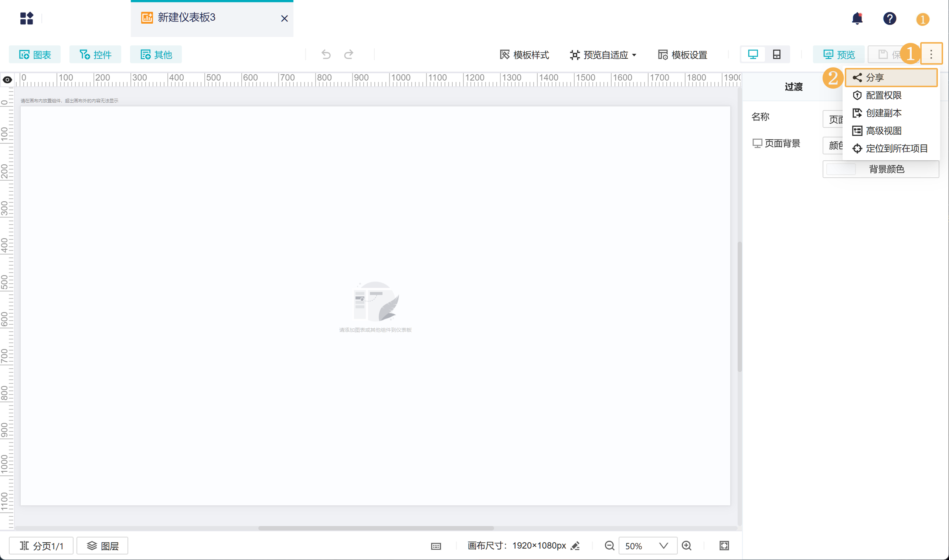Click the zoom out magnifier icon

coord(609,546)
